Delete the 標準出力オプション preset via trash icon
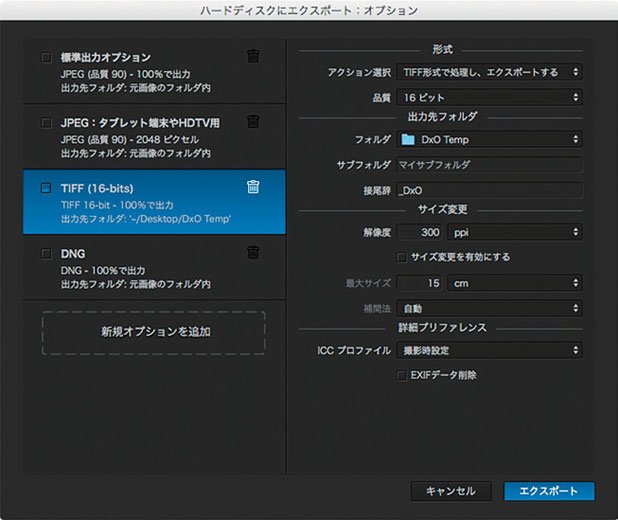Image resolution: width=618 pixels, height=520 pixels. pyautogui.click(x=253, y=56)
